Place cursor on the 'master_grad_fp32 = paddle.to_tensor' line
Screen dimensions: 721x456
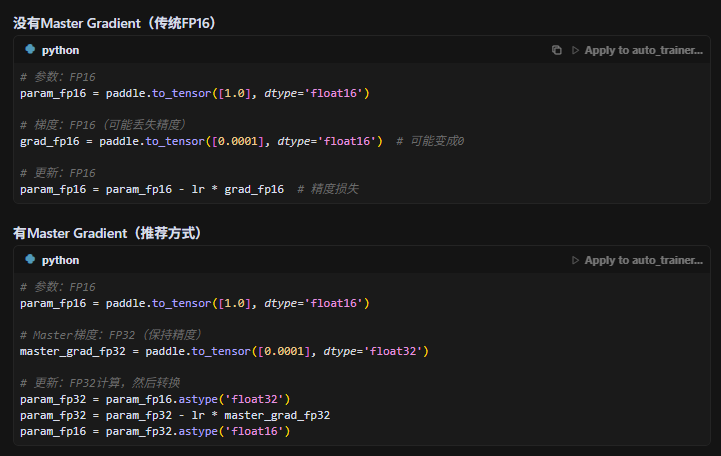[x=224, y=351]
